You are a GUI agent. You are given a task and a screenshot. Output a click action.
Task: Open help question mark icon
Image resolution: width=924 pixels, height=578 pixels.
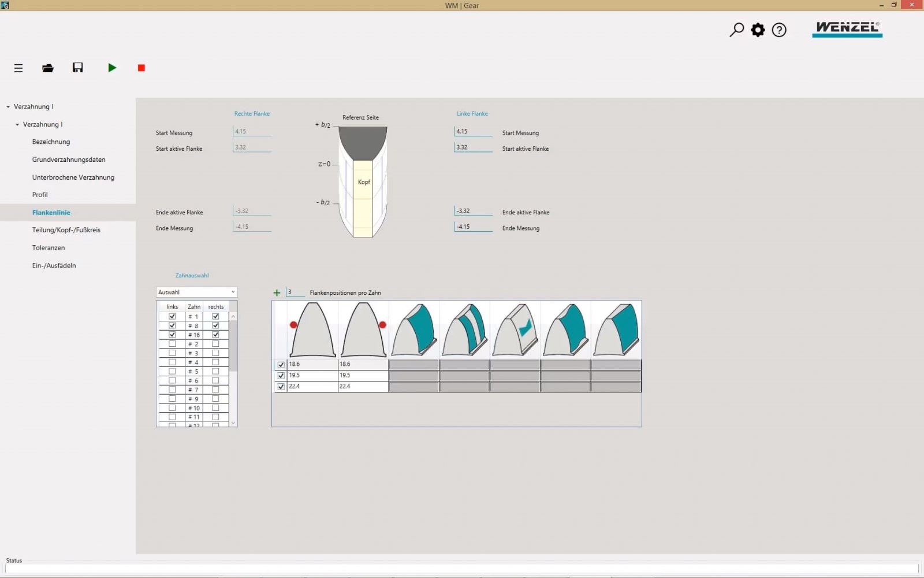click(x=779, y=29)
